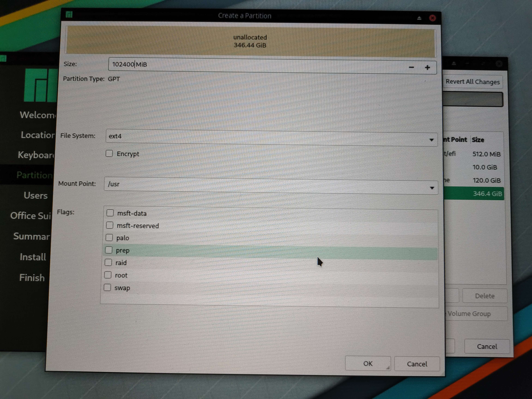Click the keep-above icon in installer title bar

coord(454,63)
